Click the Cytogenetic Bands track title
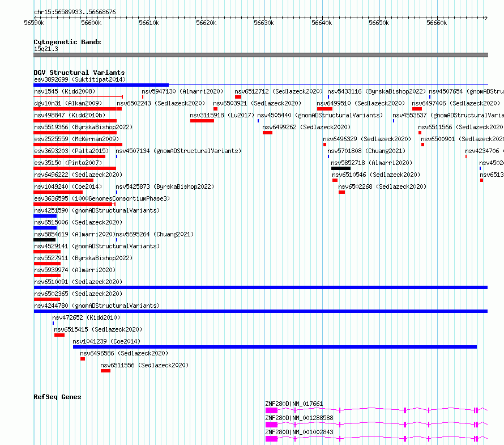This screenshot has height=445, width=504. tap(67, 42)
